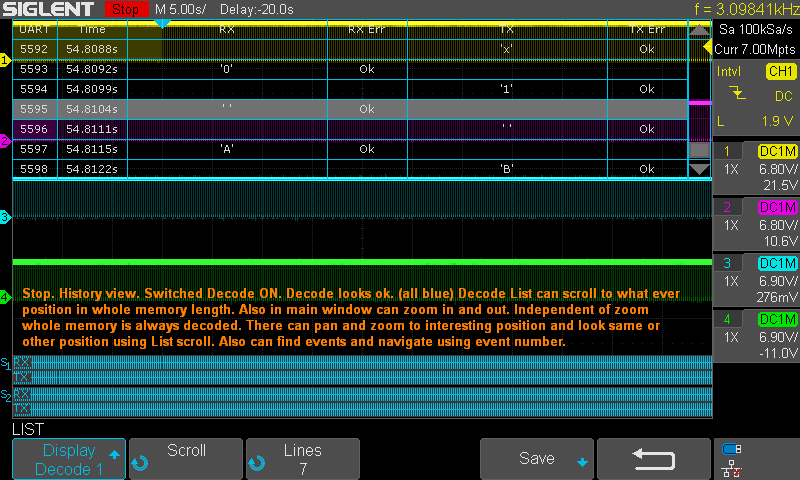Select the Scroll softkey
The height and width of the screenshot is (480, 800).
(186, 459)
